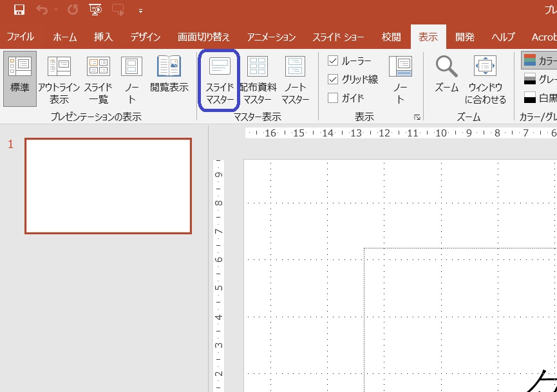
Task: Click the horizontal ruler
Action: click(401, 133)
